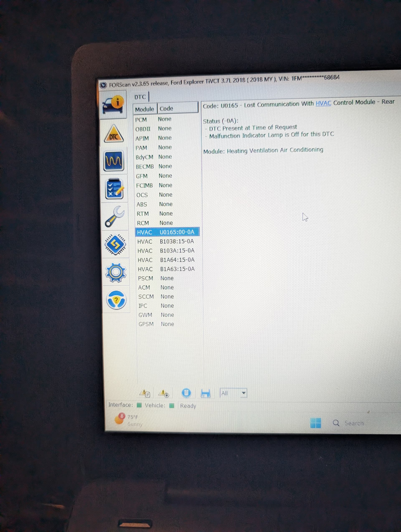Select the PCM module row
This screenshot has height=532, width=401.
(x=166, y=119)
